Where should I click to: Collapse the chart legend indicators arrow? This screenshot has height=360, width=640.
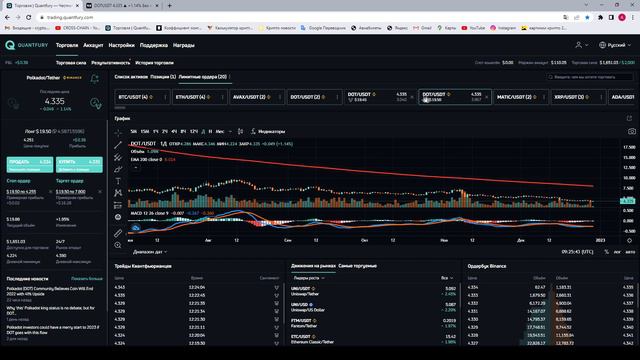[x=136, y=167]
